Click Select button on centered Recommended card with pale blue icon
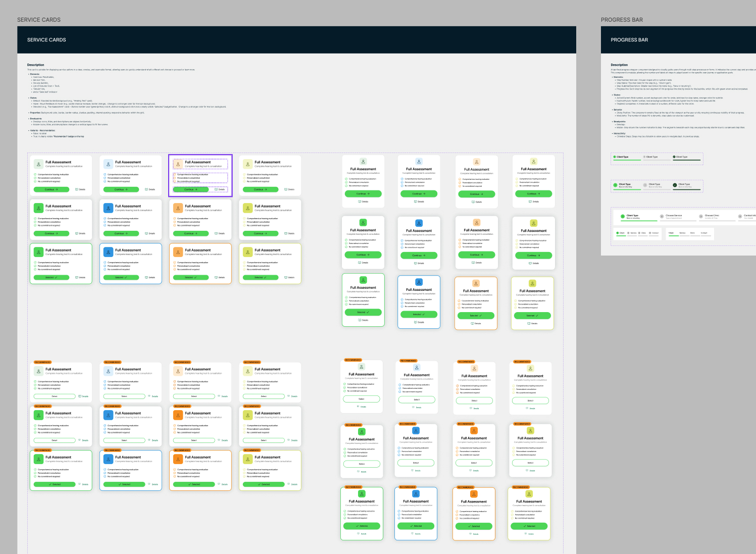This screenshot has width=756, height=554. click(x=417, y=399)
